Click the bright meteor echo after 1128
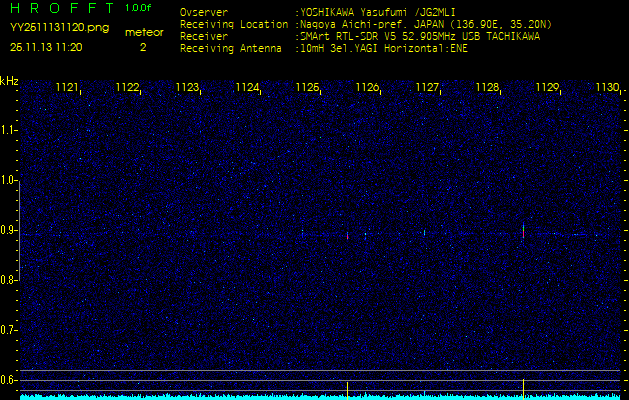629x400 pixels. click(523, 230)
